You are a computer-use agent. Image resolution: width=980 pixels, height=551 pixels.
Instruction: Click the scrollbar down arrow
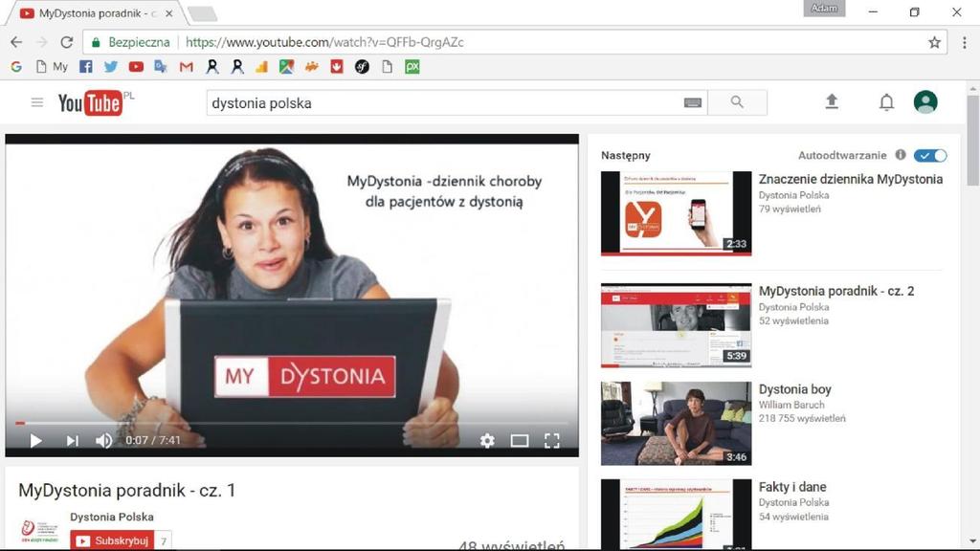coord(972,541)
